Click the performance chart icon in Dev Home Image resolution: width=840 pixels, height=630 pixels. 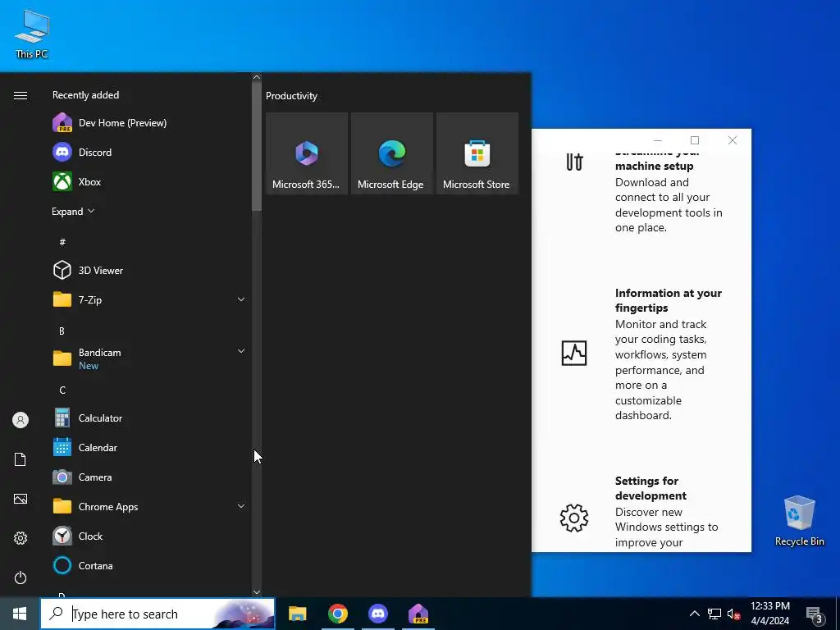[x=573, y=353]
